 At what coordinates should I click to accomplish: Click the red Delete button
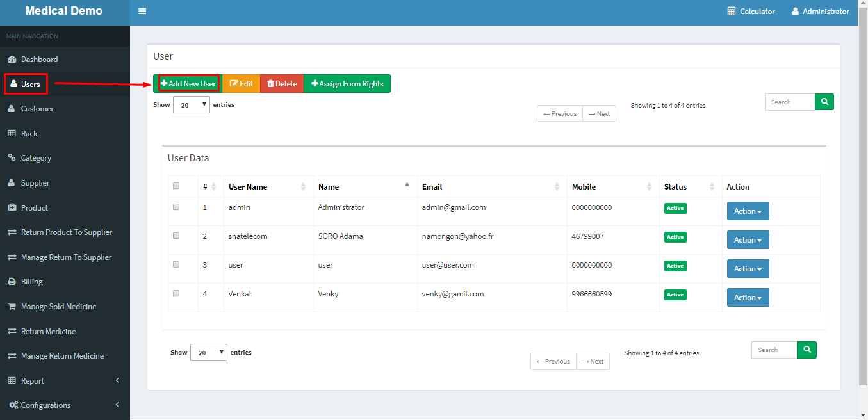[x=282, y=84]
